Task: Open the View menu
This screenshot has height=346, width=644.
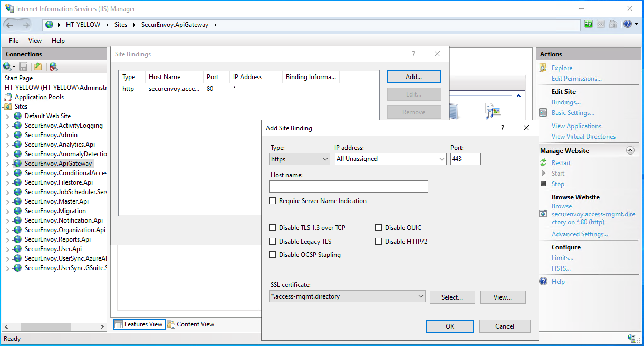Action: point(35,40)
